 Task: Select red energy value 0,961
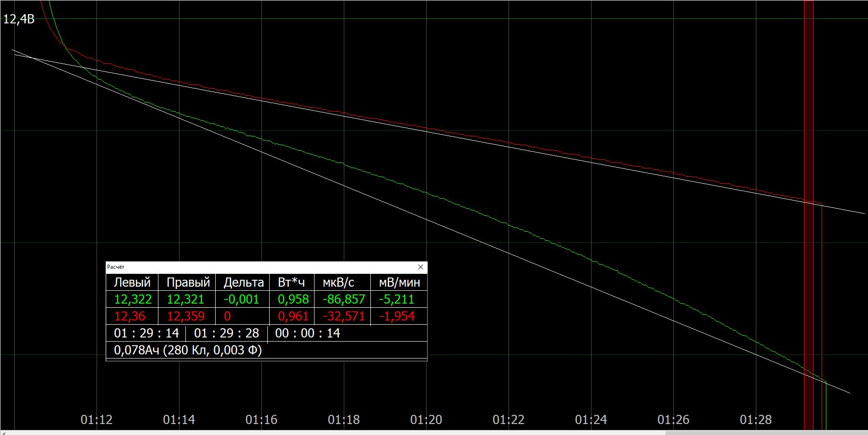pos(293,316)
